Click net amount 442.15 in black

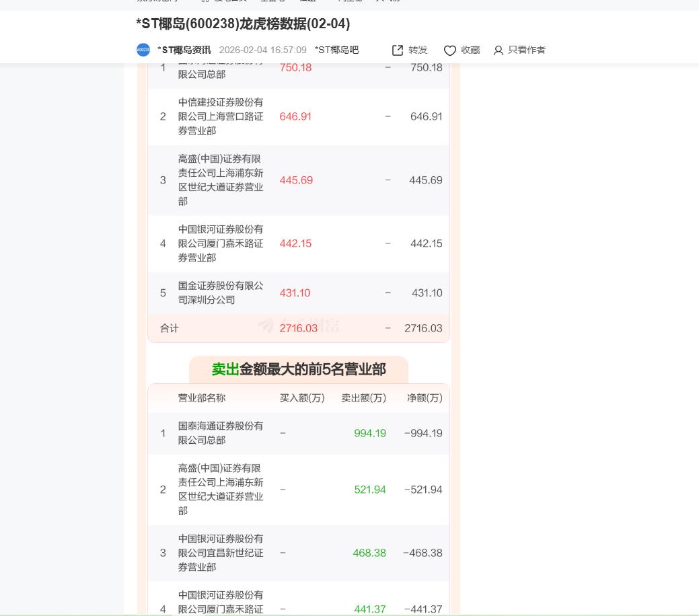pos(426,243)
